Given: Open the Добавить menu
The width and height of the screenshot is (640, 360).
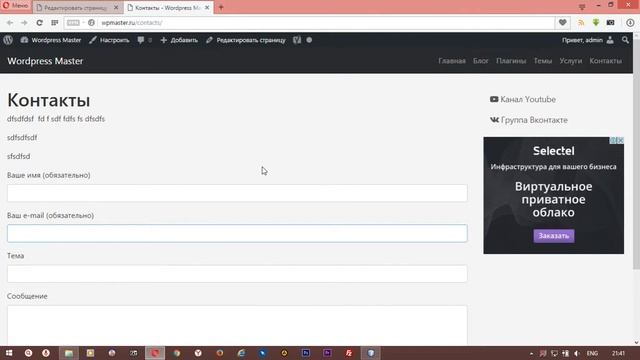Looking at the screenshot, I should 179,40.
